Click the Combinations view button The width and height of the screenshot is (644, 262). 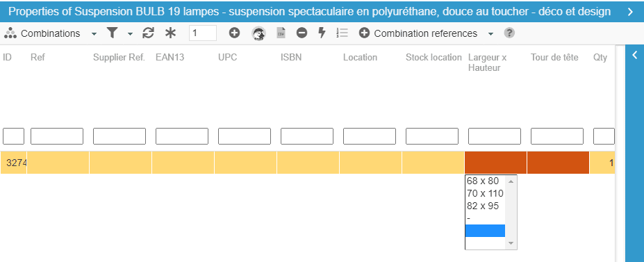[x=42, y=33]
